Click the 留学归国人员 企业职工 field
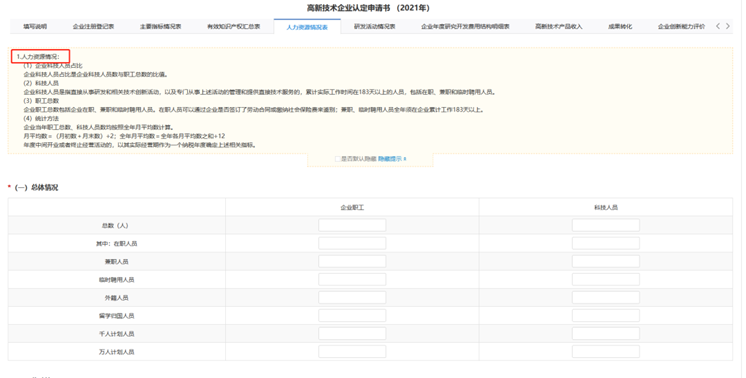 [x=352, y=315]
